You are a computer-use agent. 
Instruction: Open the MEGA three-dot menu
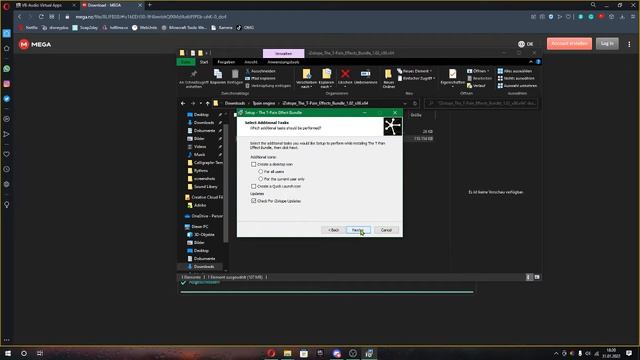[629, 44]
